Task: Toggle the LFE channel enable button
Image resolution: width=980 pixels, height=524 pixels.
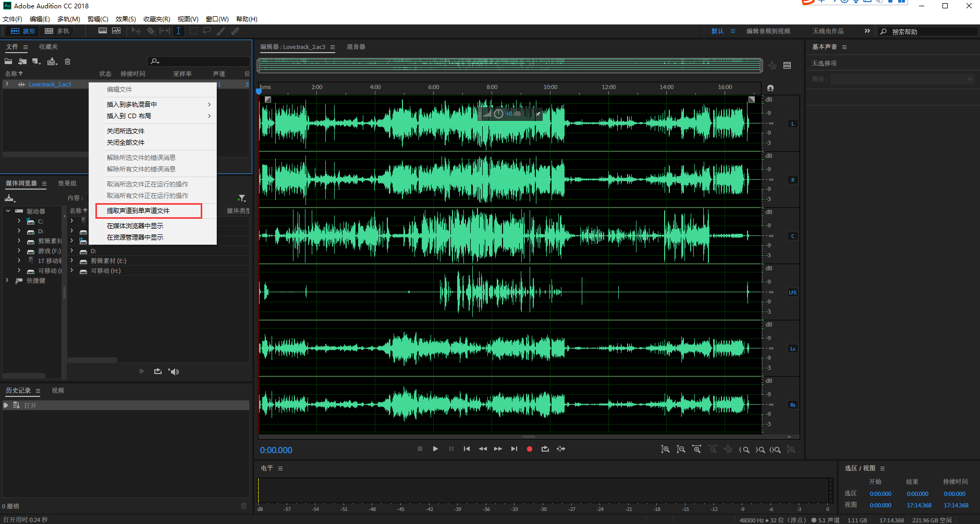Action: [793, 293]
